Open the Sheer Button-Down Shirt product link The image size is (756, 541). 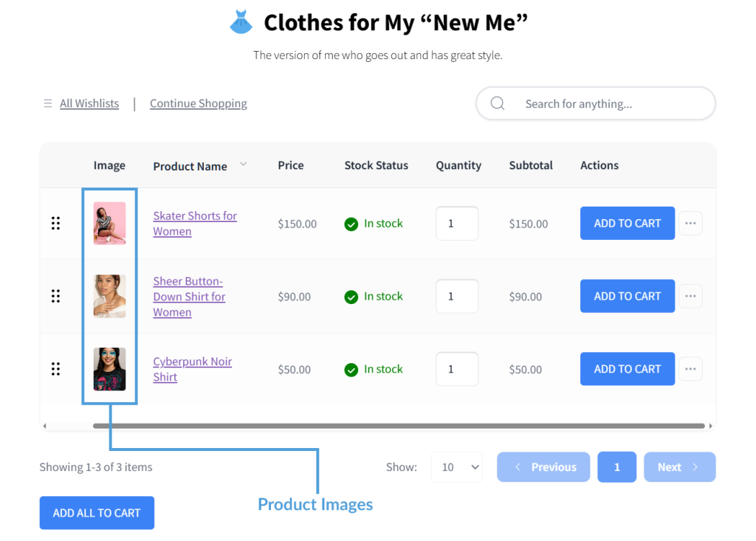click(189, 296)
